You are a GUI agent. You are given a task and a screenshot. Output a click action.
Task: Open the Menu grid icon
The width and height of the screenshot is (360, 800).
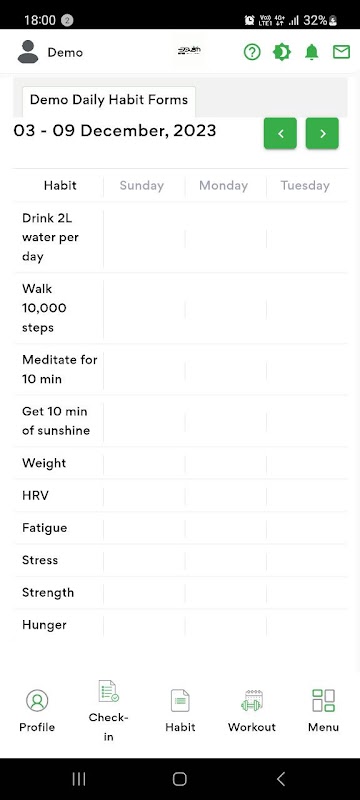pyautogui.click(x=323, y=701)
